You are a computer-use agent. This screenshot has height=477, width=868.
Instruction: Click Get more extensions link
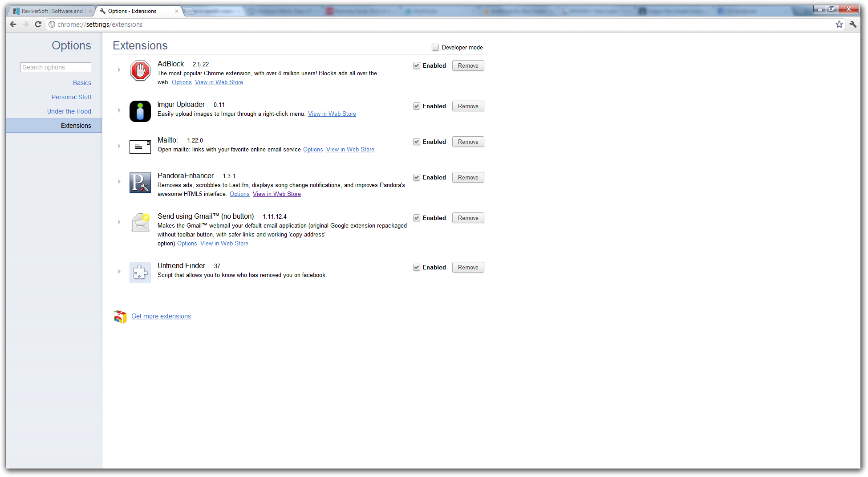click(x=161, y=316)
